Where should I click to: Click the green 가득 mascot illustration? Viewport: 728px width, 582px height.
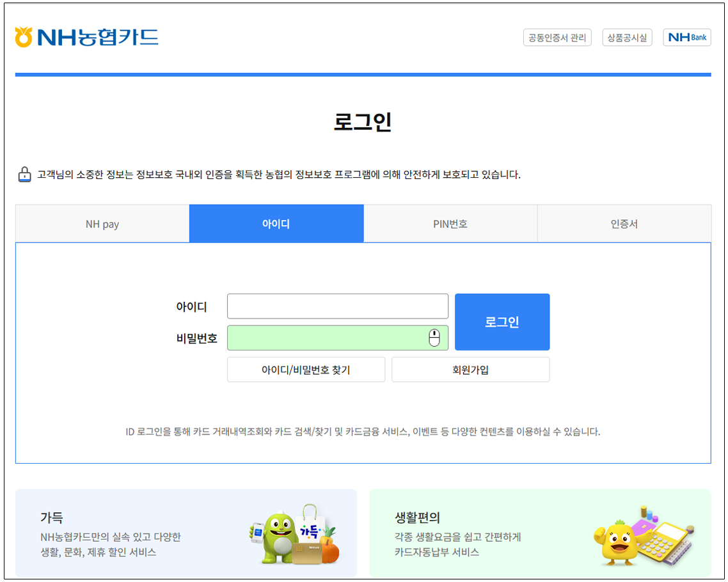293,535
